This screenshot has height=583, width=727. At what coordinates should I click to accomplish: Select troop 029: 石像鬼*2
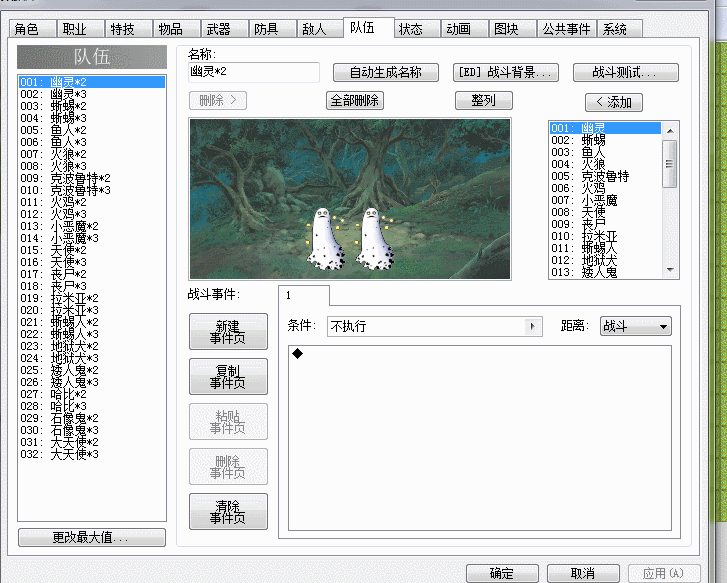(92, 418)
